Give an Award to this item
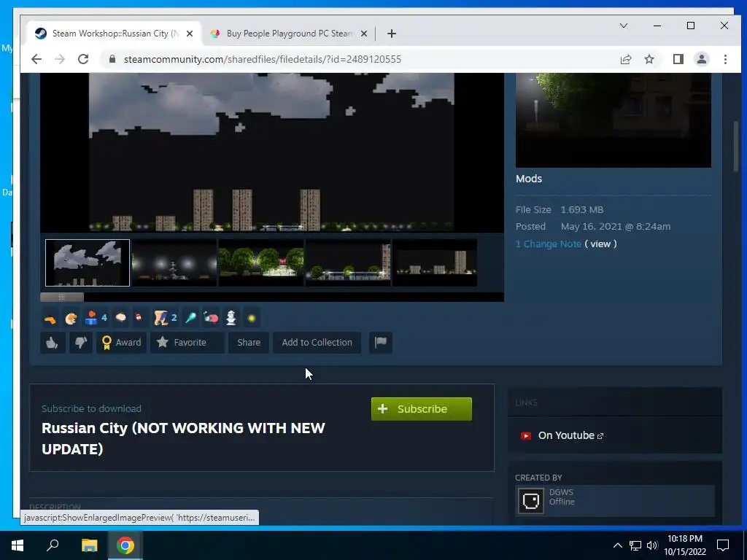The height and width of the screenshot is (560, 747). pyautogui.click(x=122, y=343)
